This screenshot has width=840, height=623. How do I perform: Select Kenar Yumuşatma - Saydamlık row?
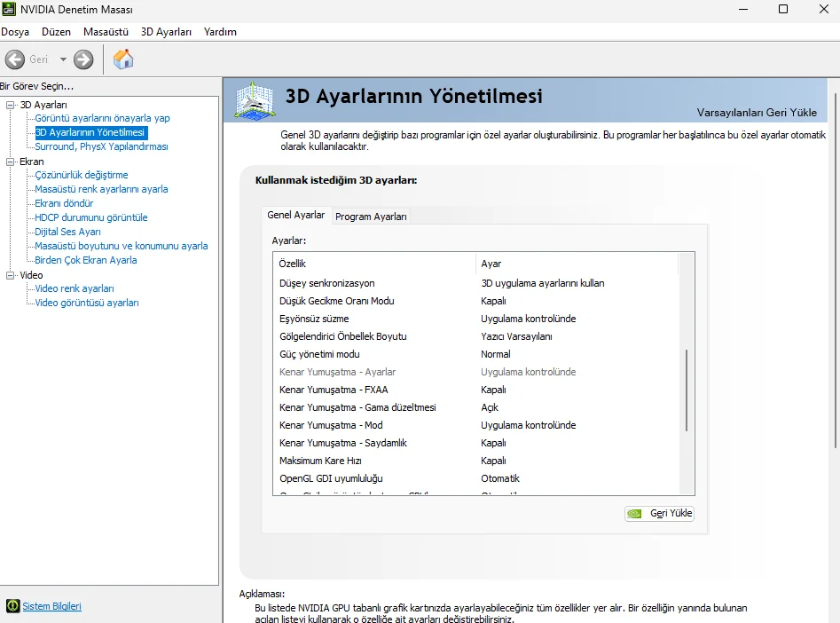[477, 443]
